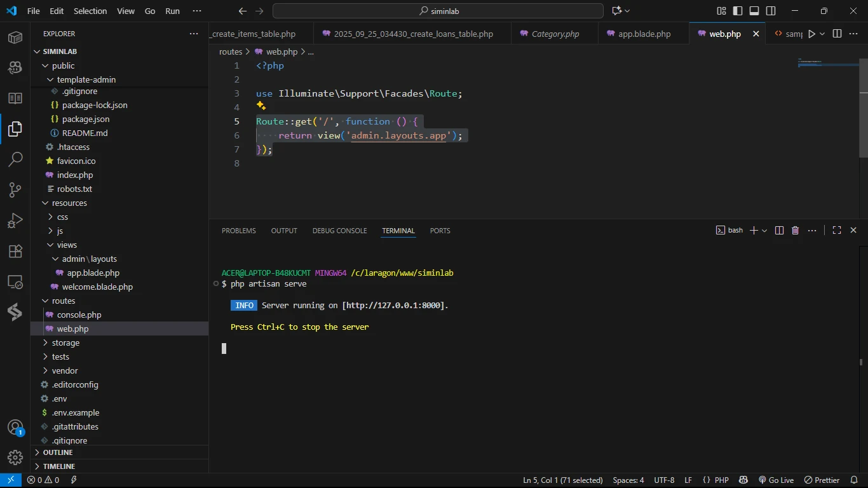The height and width of the screenshot is (488, 868).
Task: Open the Run and Debug view
Action: click(15, 220)
